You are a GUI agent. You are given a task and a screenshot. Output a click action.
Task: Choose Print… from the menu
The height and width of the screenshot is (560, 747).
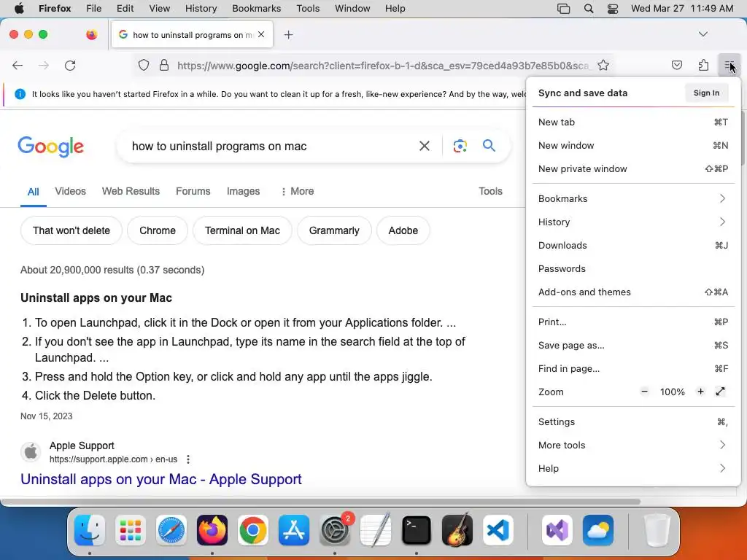click(x=632, y=322)
